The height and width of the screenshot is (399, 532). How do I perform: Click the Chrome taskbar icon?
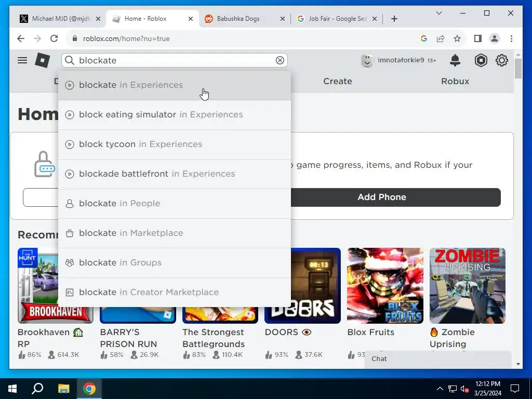click(x=89, y=389)
